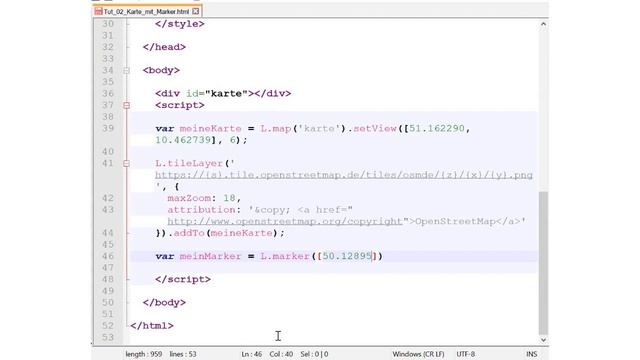Click the </style> tag on line 30

[x=180, y=24]
